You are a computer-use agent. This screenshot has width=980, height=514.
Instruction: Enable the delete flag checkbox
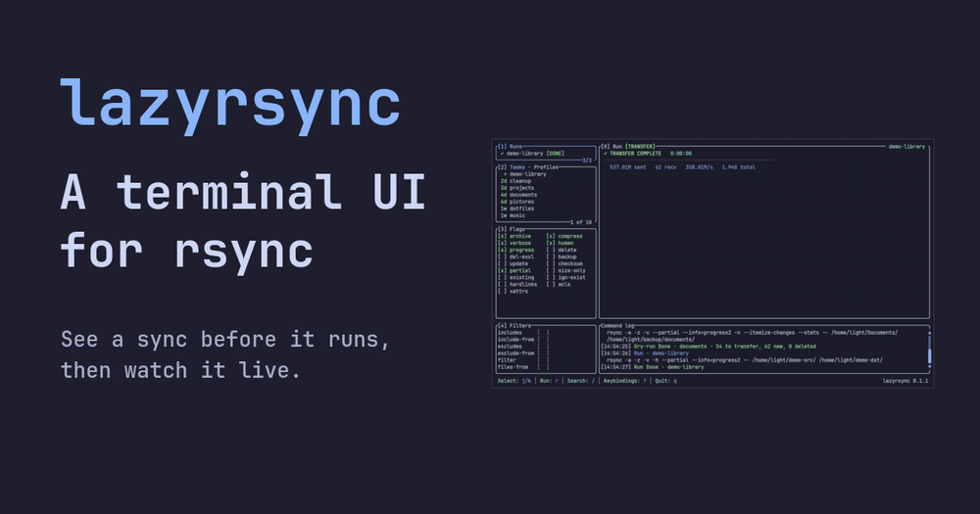click(551, 250)
